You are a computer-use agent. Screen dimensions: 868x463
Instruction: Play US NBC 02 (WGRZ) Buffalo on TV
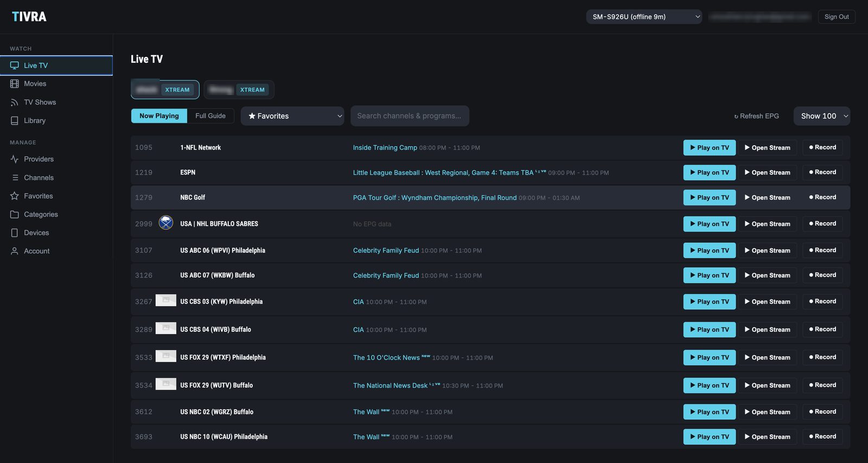pyautogui.click(x=710, y=412)
